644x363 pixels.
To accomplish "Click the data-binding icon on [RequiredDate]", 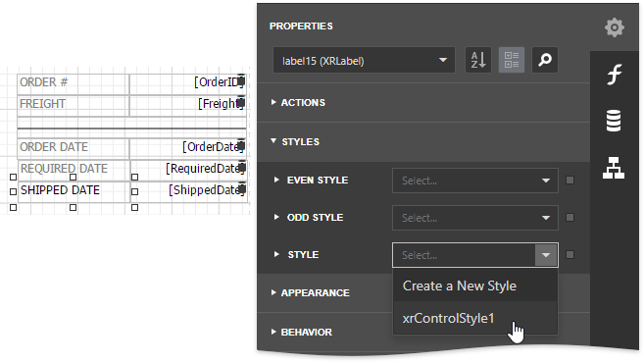I will (242, 167).
